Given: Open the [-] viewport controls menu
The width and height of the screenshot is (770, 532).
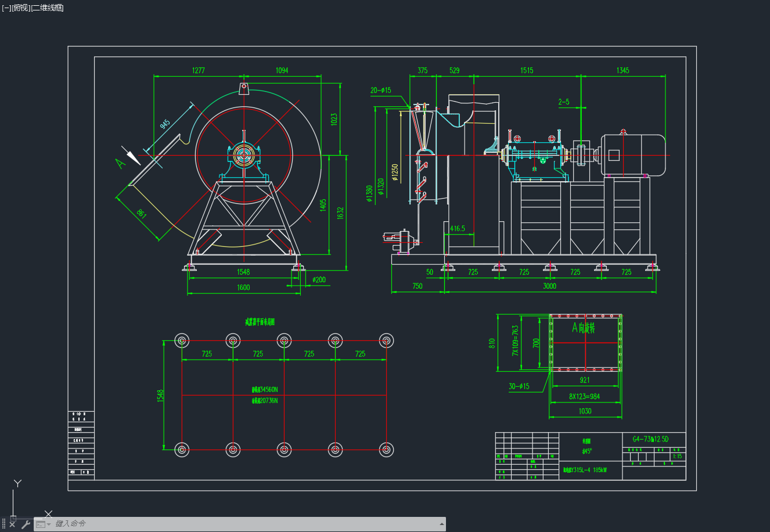Looking at the screenshot, I should click(x=6, y=8).
